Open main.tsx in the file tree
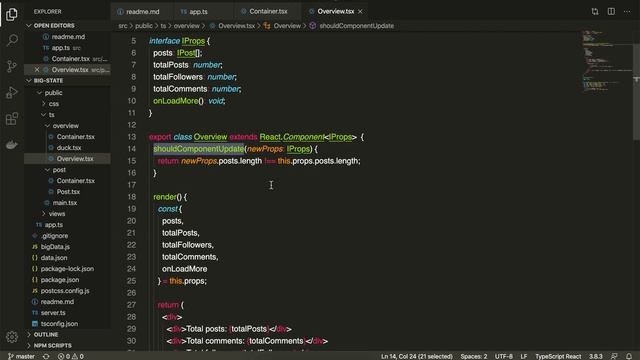This screenshot has height=360, width=640. coord(64,203)
